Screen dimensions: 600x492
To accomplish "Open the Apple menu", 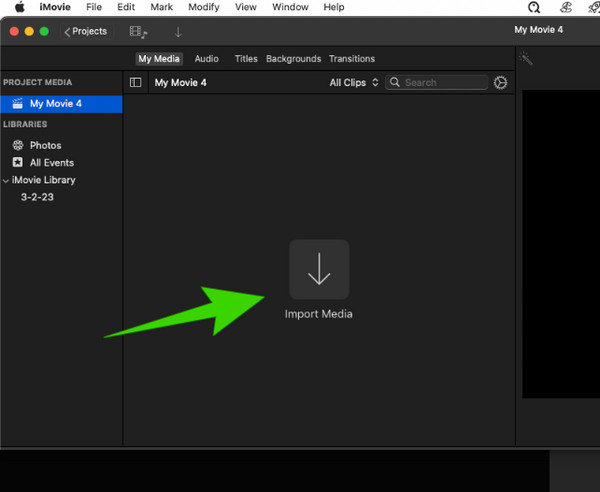I will pyautogui.click(x=20, y=7).
